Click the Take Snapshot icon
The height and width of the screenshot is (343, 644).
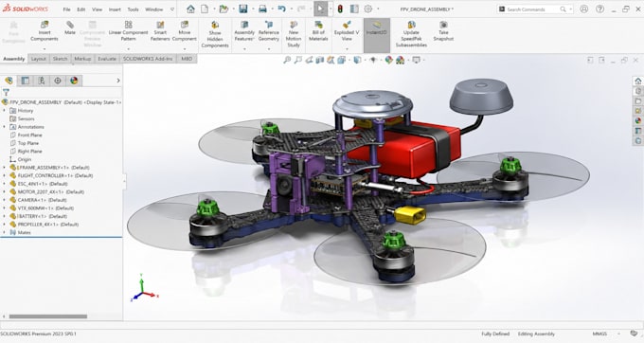(443, 31)
